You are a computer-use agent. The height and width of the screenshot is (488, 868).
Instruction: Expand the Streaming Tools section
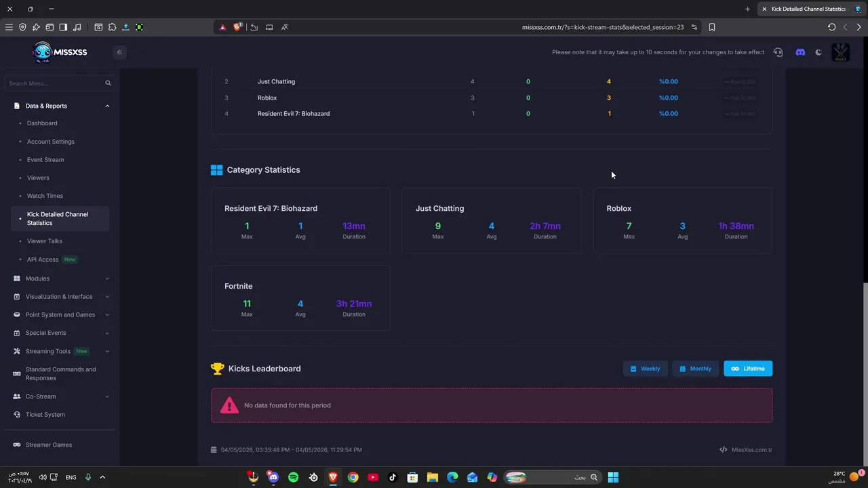(61, 351)
